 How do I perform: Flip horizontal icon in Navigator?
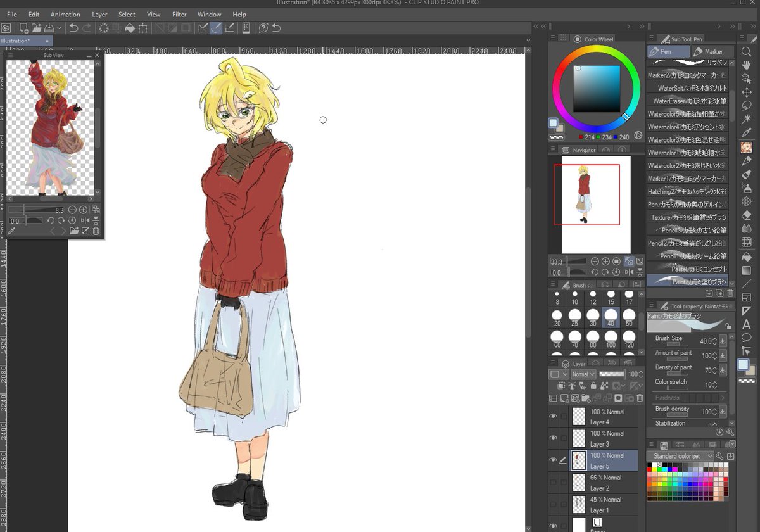tap(629, 272)
